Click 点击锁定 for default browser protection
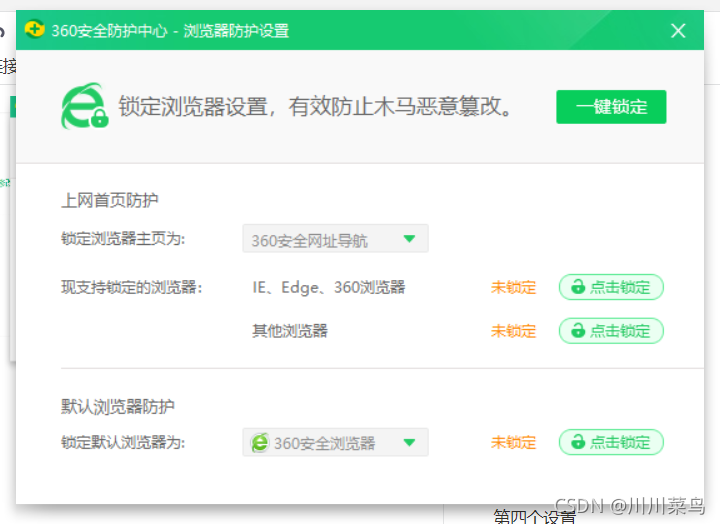 tap(611, 442)
